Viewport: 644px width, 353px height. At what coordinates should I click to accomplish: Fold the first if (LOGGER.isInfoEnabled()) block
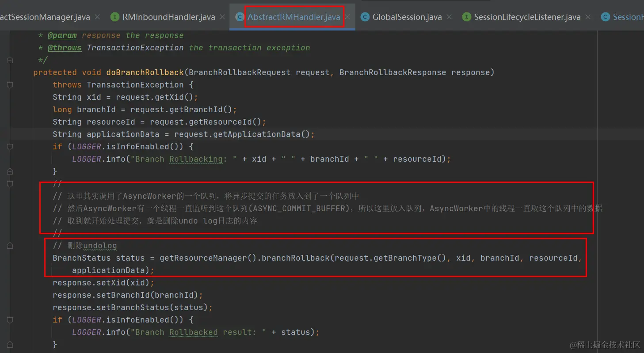tap(10, 147)
